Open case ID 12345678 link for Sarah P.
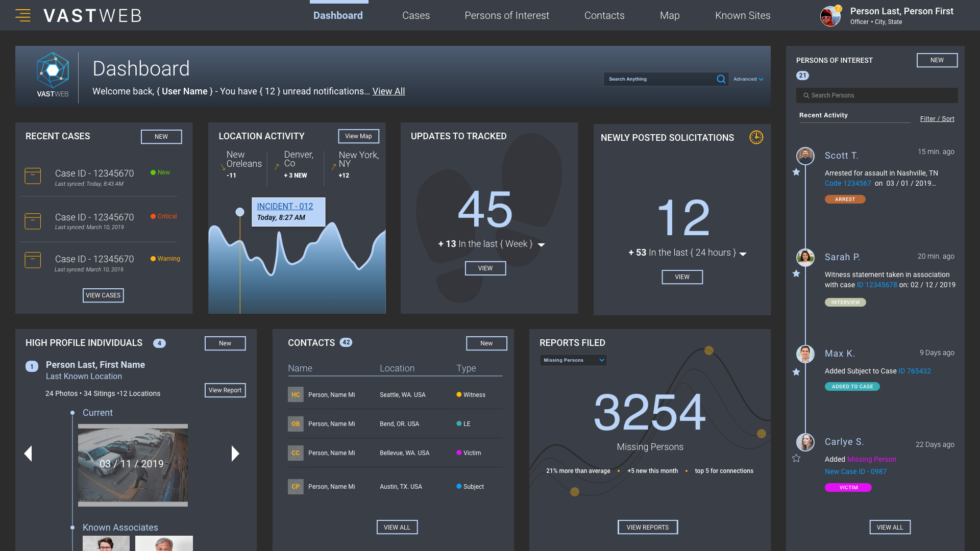This screenshot has width=980, height=551. (876, 285)
